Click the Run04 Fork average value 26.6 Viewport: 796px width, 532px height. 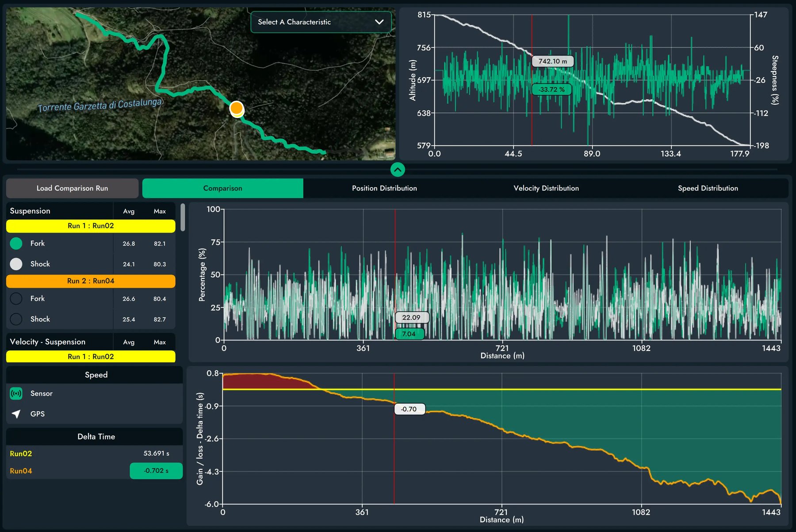coord(129,299)
